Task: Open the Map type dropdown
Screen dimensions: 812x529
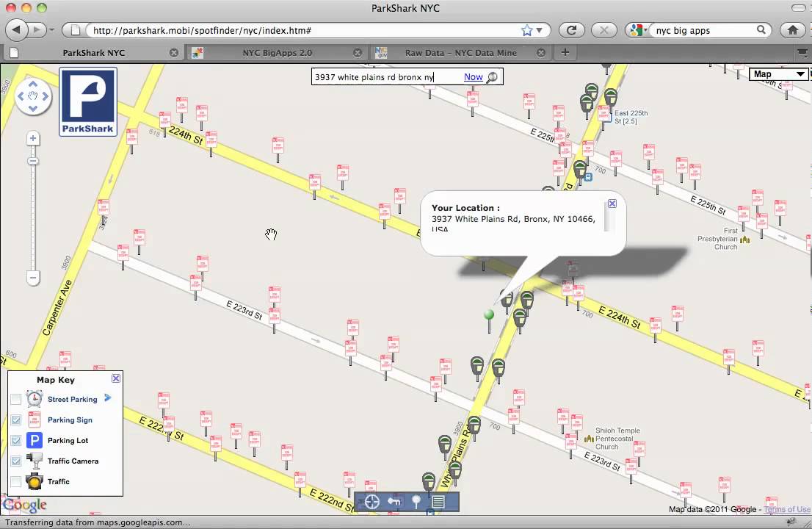Action: [x=779, y=74]
